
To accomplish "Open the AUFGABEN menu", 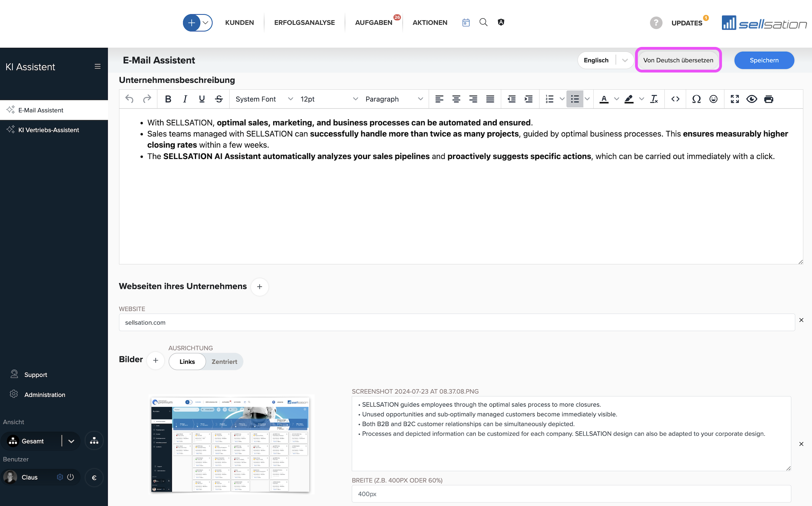I will click(374, 22).
